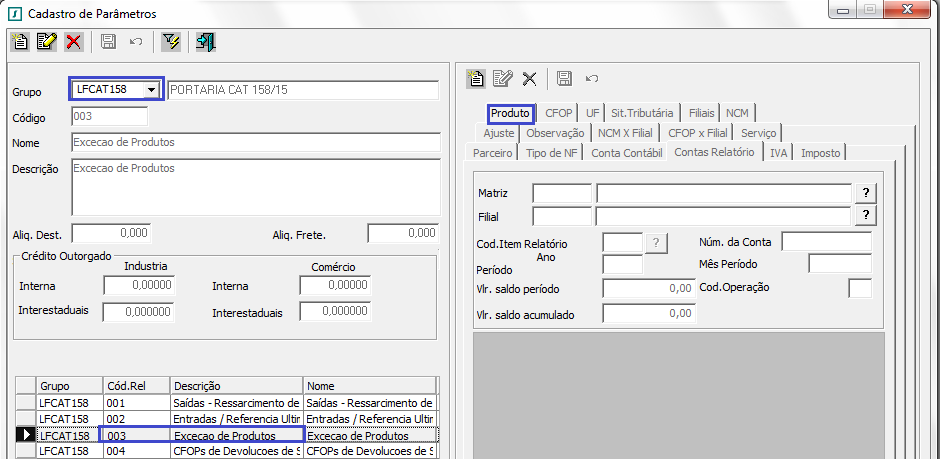Click the filter icon with lightning bolt
This screenshot has width=940, height=459.
tap(171, 42)
